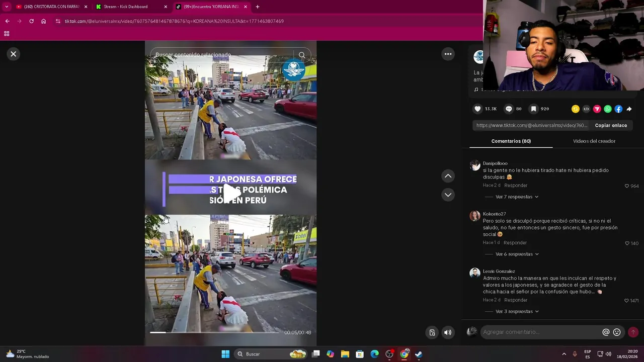
Task: Open the Windows Start menu
Action: coord(225,354)
